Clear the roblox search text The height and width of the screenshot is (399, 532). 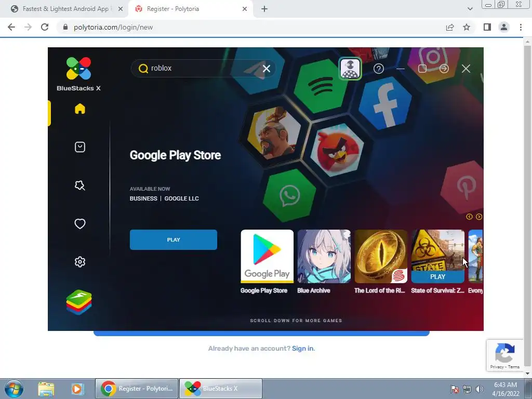[x=267, y=69]
